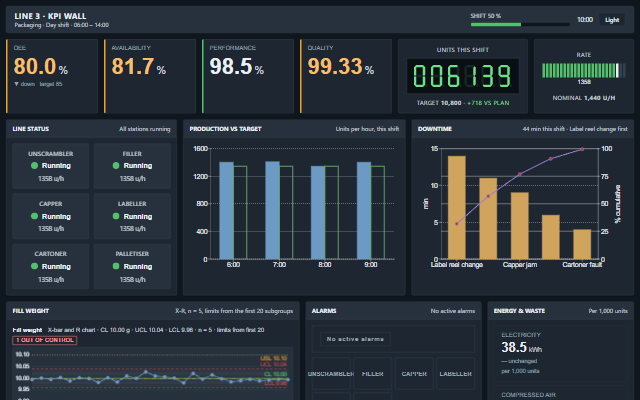Select the CAPPER alarm tile

click(x=414, y=373)
